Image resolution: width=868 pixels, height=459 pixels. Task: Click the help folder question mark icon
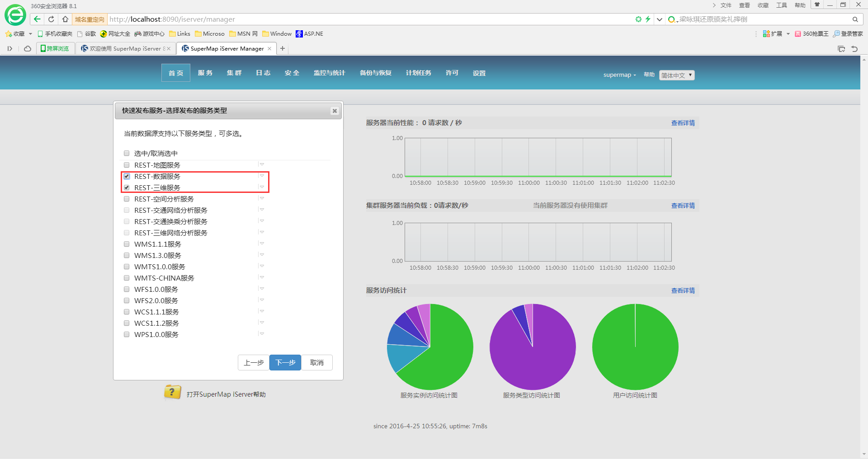click(x=172, y=392)
